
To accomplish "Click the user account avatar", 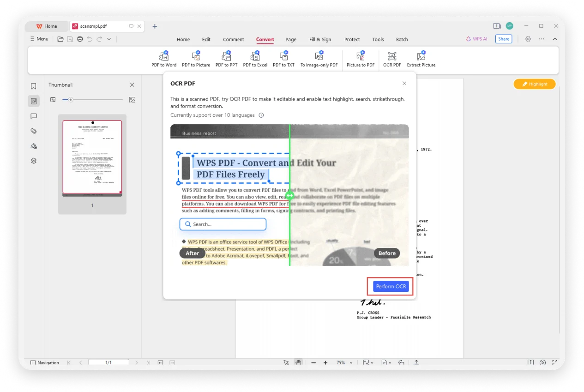I will coord(509,26).
